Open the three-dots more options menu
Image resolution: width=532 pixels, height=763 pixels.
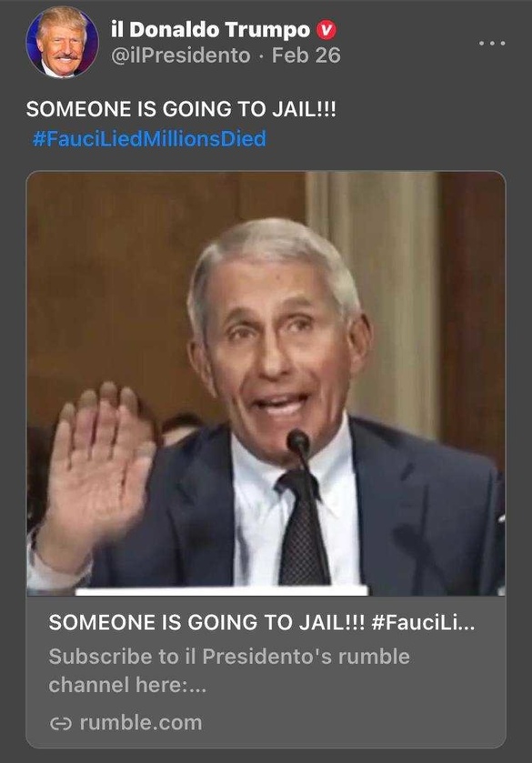click(492, 44)
